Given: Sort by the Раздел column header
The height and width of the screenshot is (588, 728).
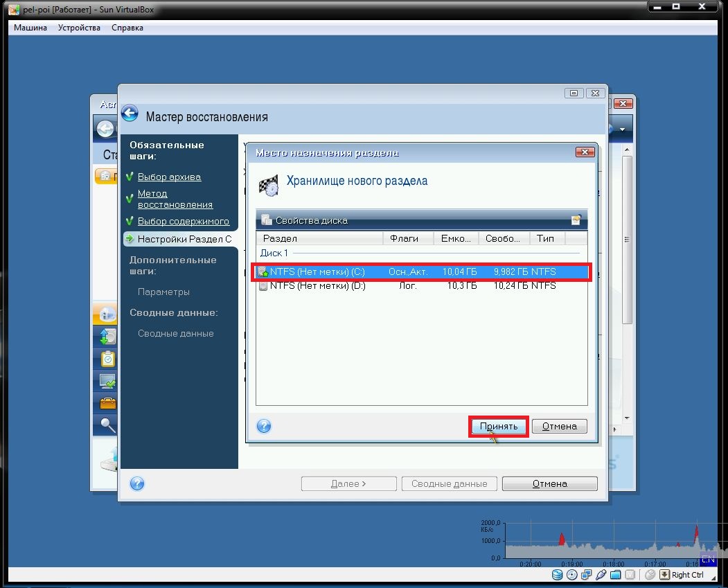Looking at the screenshot, I should tap(319, 238).
